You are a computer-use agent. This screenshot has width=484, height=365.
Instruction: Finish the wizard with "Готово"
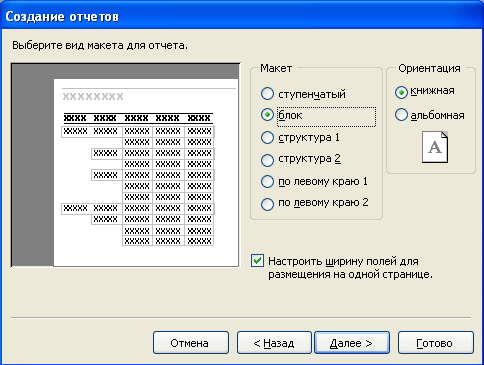coord(436,342)
